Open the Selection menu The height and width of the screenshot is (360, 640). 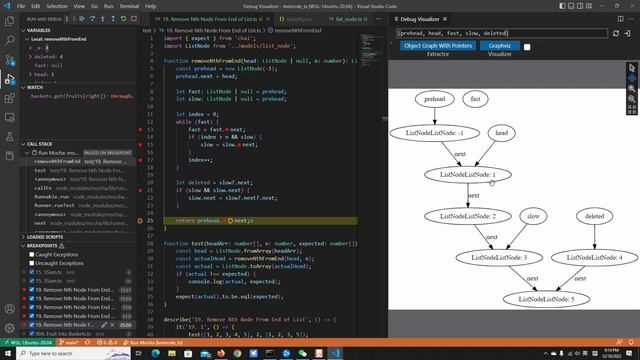(57, 6)
